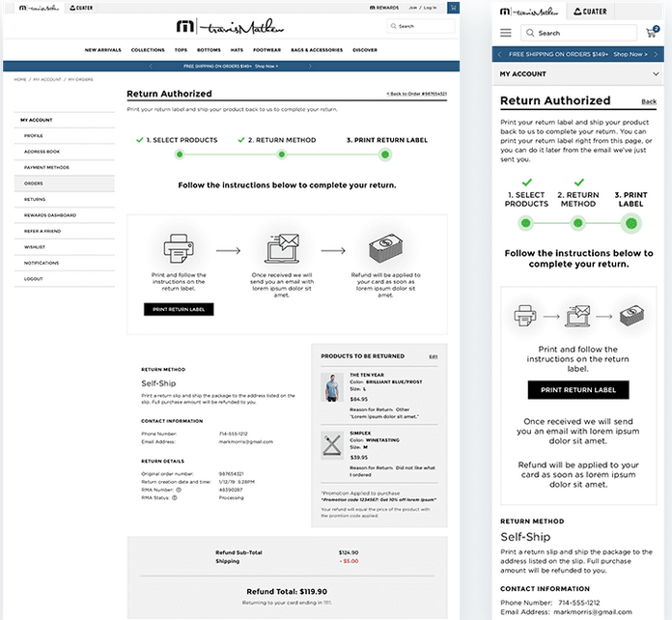Go to My Account breadcrumb
This screenshot has width=672, height=620.
47,79
